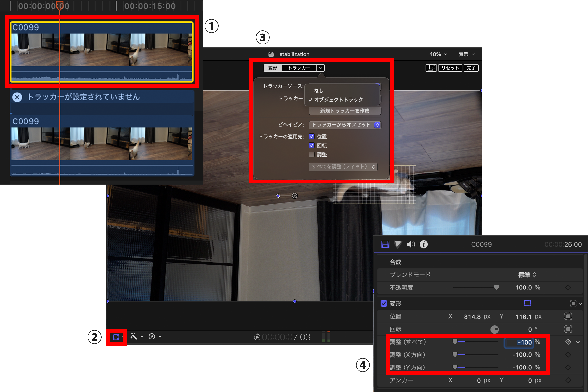Open the magic wand enhancements menu

[x=136, y=337]
